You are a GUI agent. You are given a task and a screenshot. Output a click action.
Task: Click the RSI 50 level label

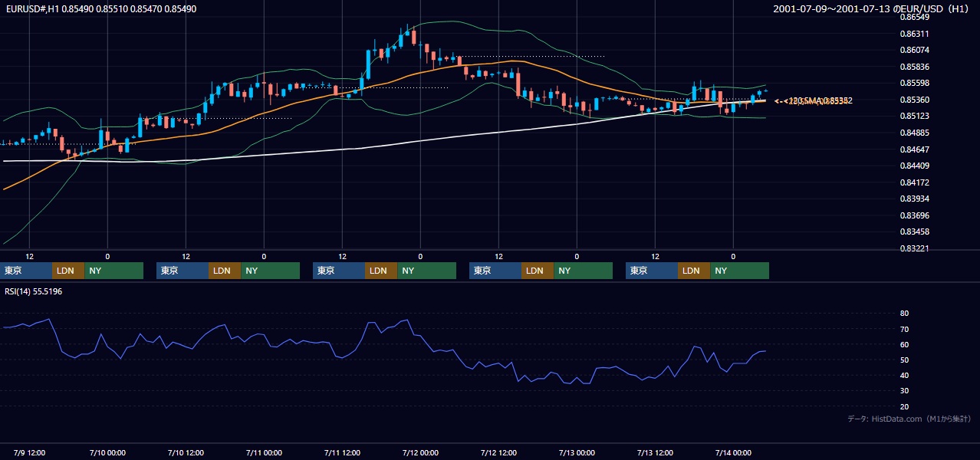point(904,360)
